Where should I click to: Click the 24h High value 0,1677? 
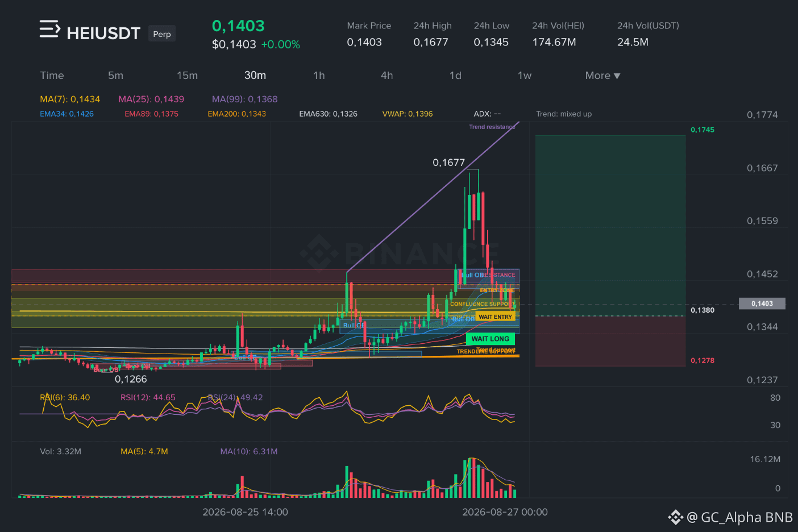(x=431, y=43)
